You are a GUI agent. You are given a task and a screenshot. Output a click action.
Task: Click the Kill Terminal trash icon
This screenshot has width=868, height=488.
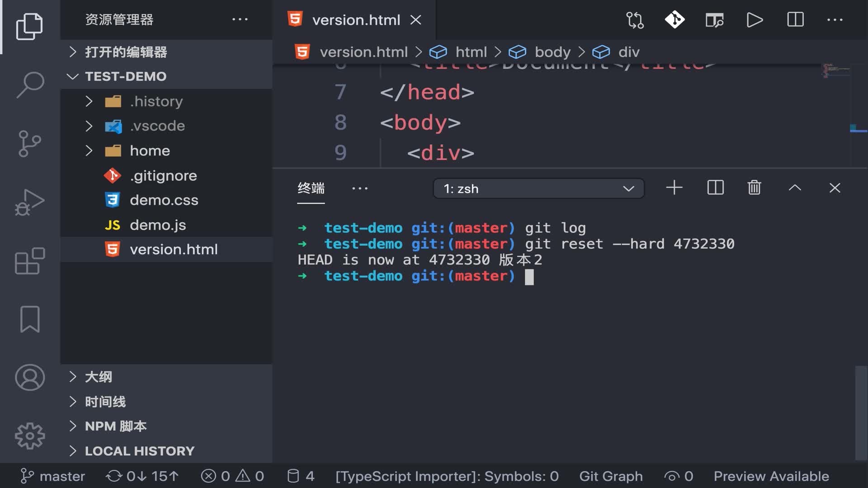pyautogui.click(x=754, y=188)
